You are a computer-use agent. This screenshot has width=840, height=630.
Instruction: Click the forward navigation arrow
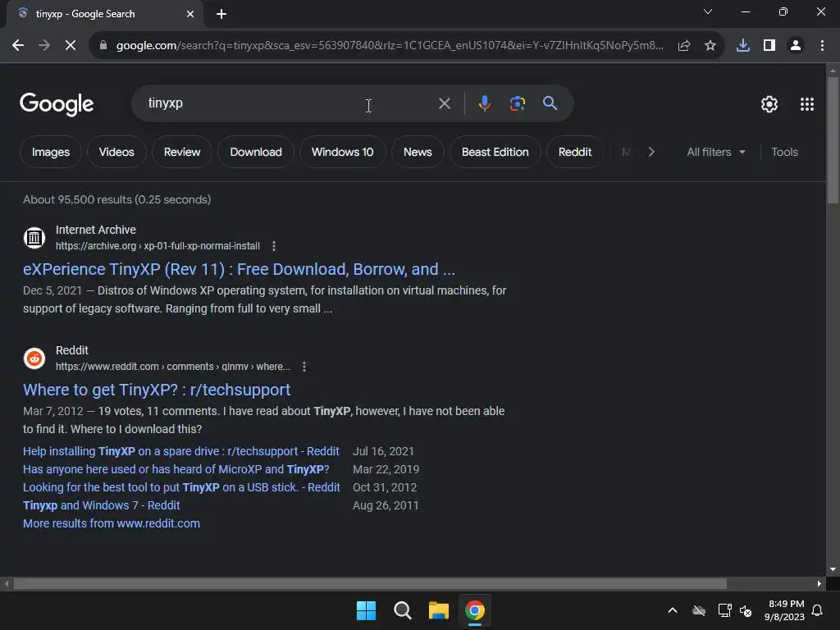pos(44,46)
